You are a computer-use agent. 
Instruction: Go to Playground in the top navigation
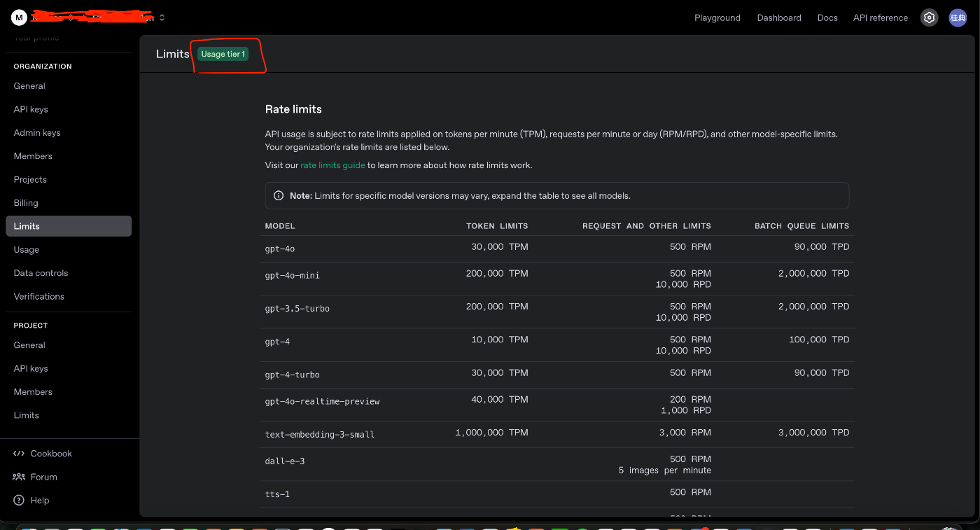pyautogui.click(x=717, y=18)
